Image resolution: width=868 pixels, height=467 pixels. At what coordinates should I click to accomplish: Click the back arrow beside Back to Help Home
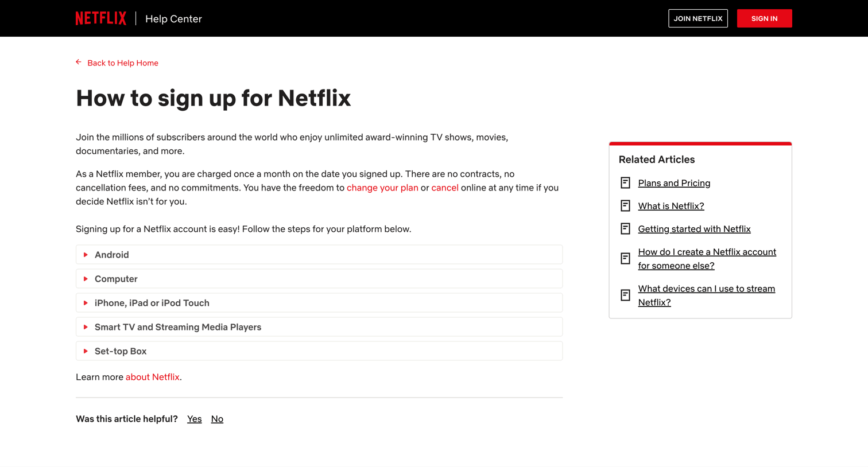coord(79,62)
